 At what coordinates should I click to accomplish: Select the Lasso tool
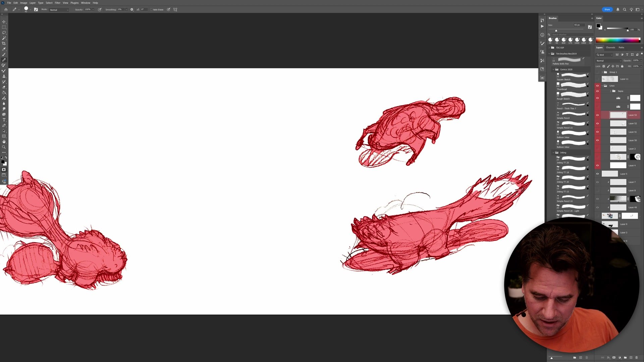click(4, 33)
